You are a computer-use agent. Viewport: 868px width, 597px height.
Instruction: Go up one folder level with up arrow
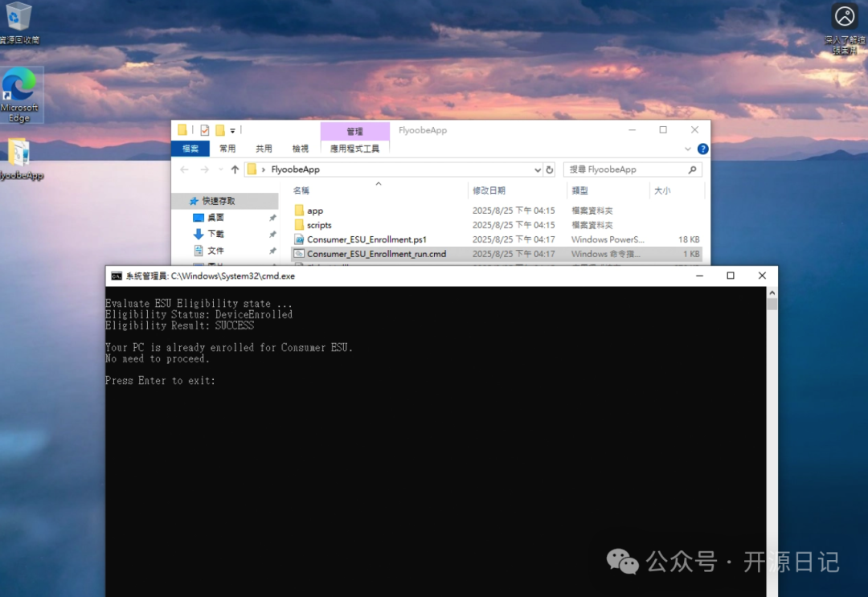point(235,170)
